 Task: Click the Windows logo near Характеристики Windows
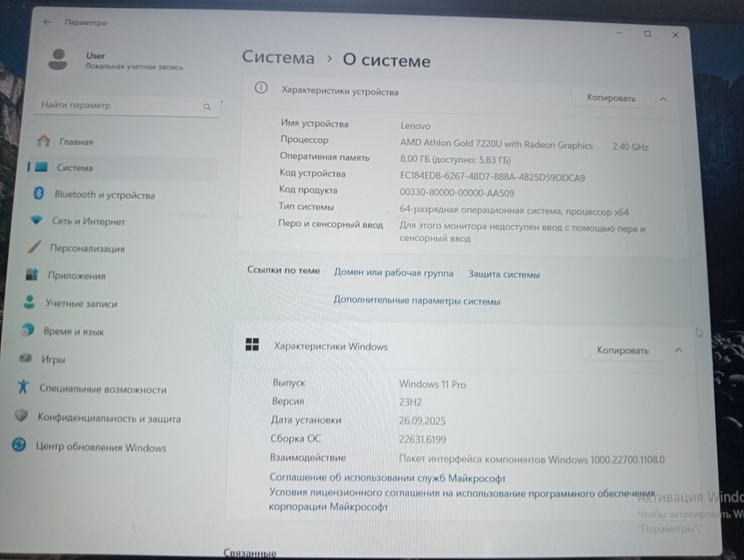pos(252,344)
